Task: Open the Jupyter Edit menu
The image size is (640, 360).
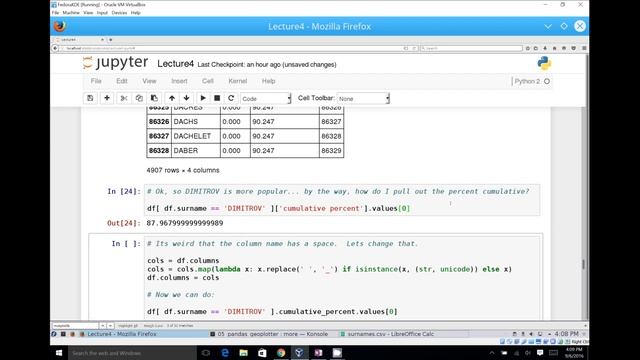Action: pos(122,81)
